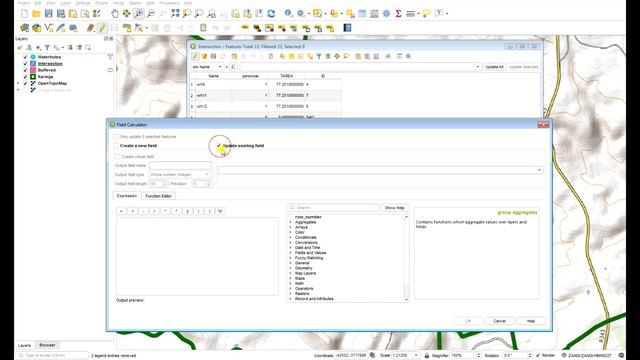Click the Identify Features info icon
Viewport: 640px width, 360px height.
click(289, 13)
